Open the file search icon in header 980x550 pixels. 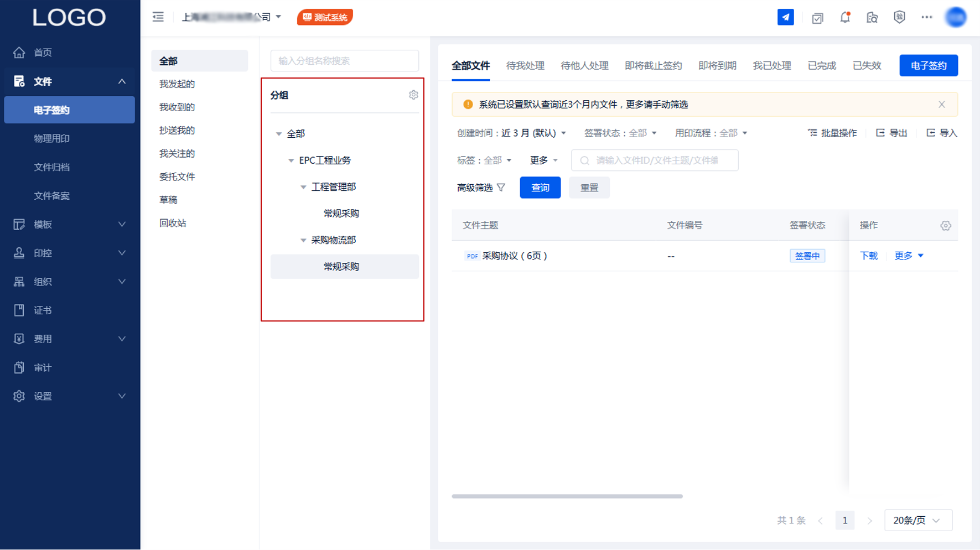[872, 18]
